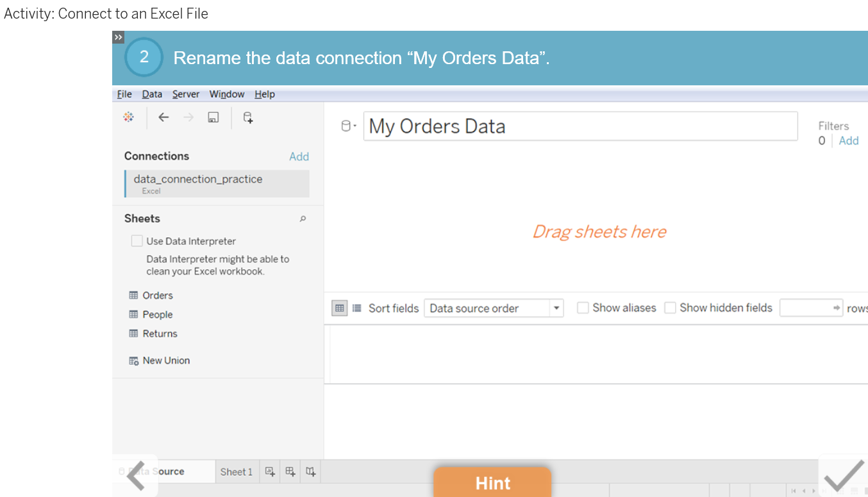
Task: Click the new data source cylinder icon
Action: [x=247, y=117]
